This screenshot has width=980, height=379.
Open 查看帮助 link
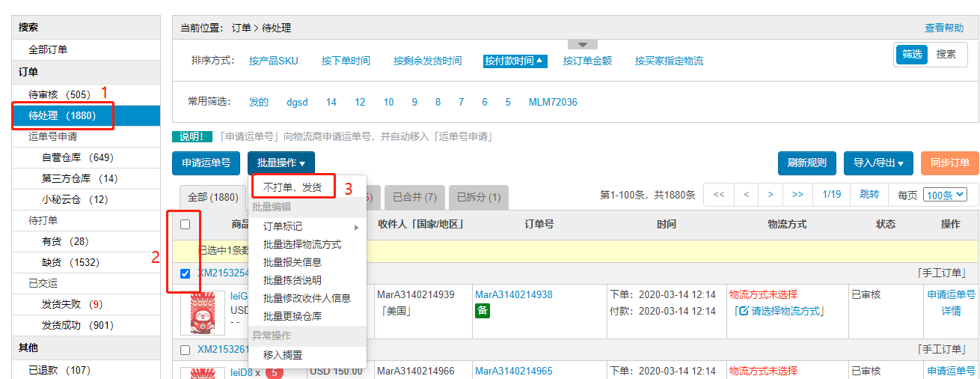pos(944,28)
